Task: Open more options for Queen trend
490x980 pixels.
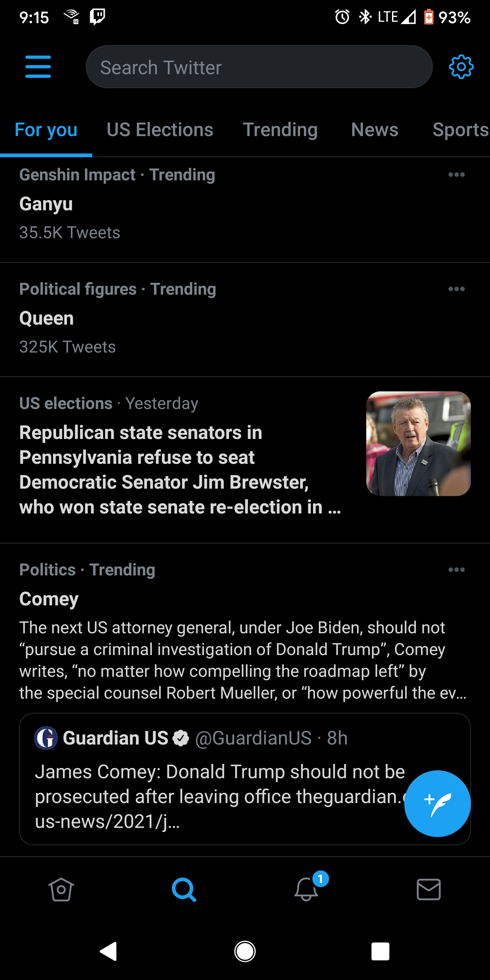Action: point(456,289)
